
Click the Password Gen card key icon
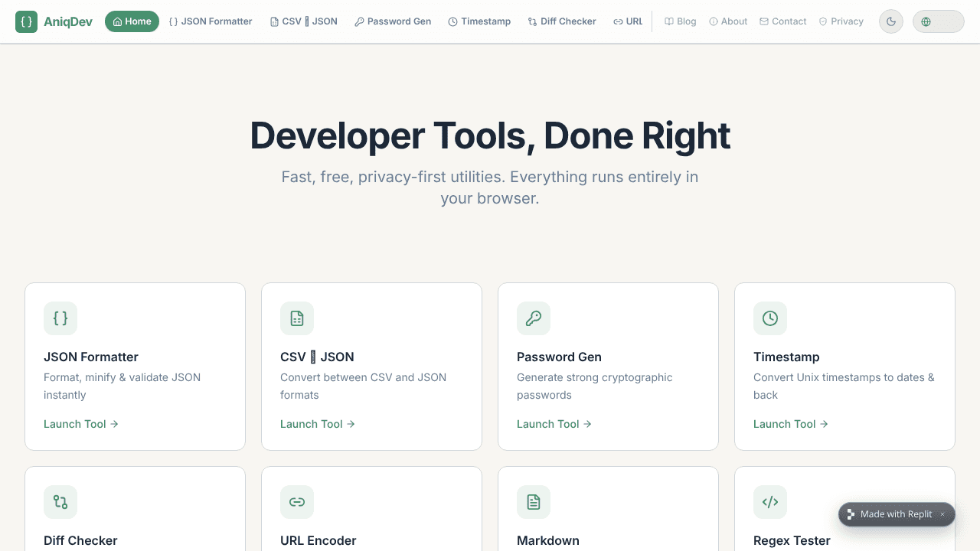[534, 318]
